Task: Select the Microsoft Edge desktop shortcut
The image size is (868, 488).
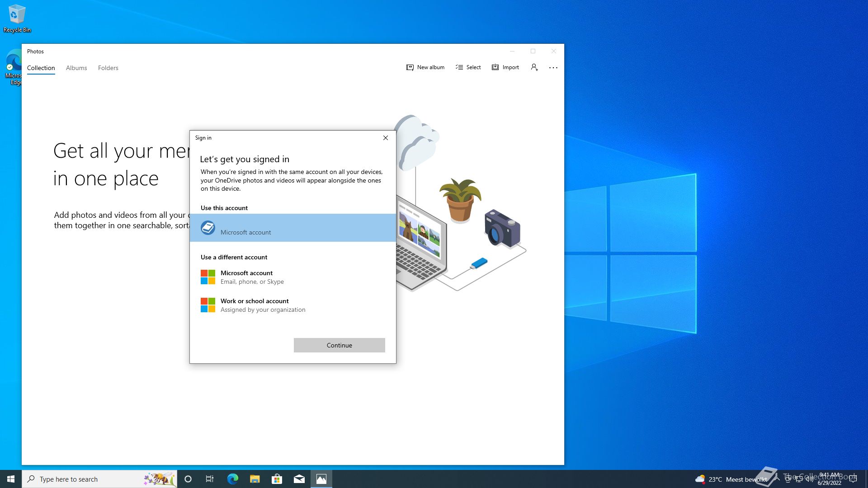Action: (14, 67)
